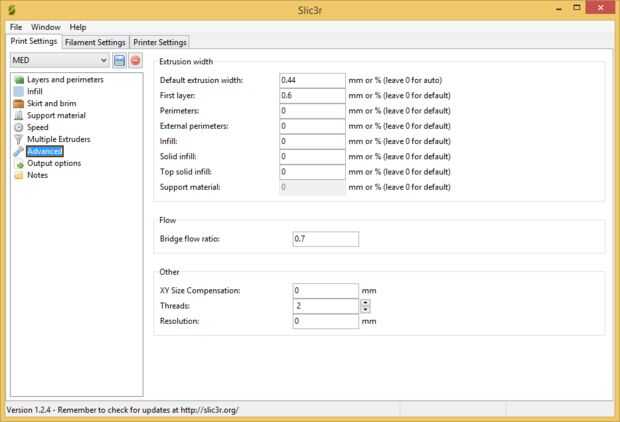The width and height of the screenshot is (620, 422).
Task: Decrease Threads with the down arrow
Action: (365, 309)
